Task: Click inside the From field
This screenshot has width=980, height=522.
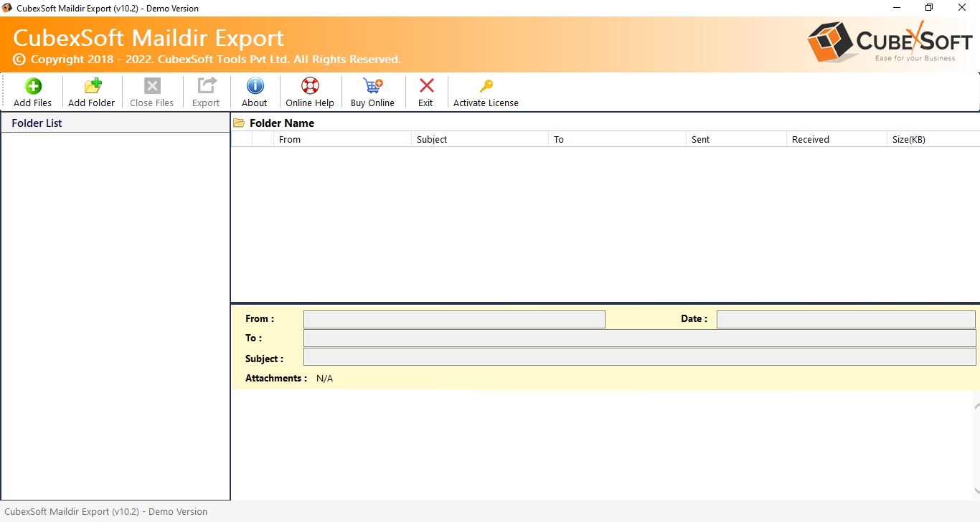Action: pos(453,319)
